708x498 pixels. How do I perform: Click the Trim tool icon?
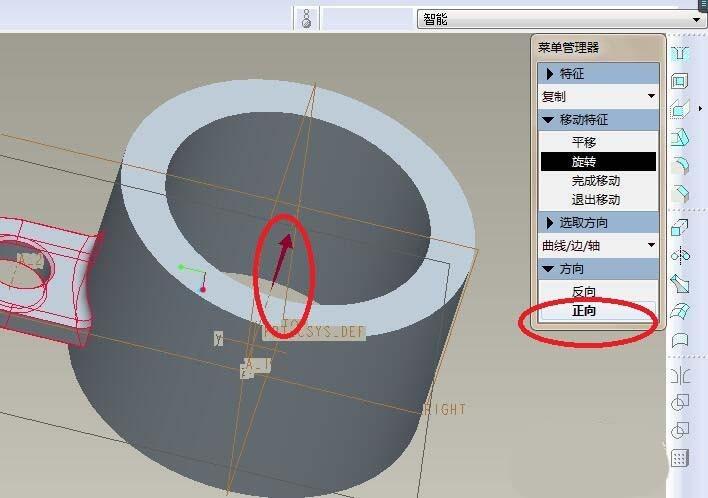680,430
